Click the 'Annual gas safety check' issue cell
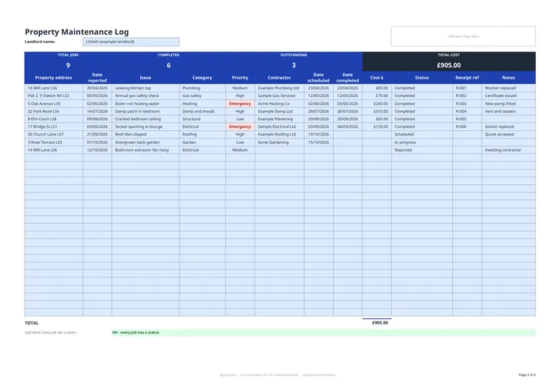Viewport: 555px width, 392px height. [x=146, y=95]
